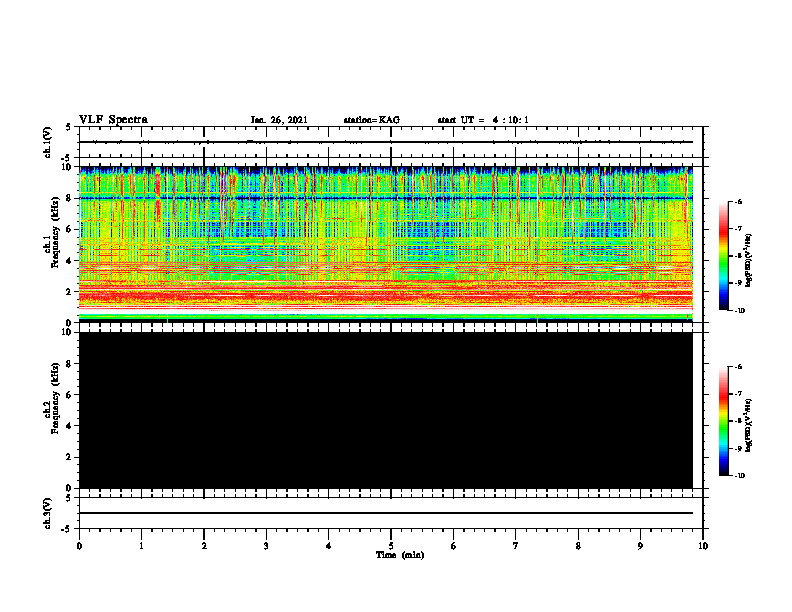
Task: Click the ch.2 "Frequency (kHz)" axis label
Action: (x=55, y=398)
